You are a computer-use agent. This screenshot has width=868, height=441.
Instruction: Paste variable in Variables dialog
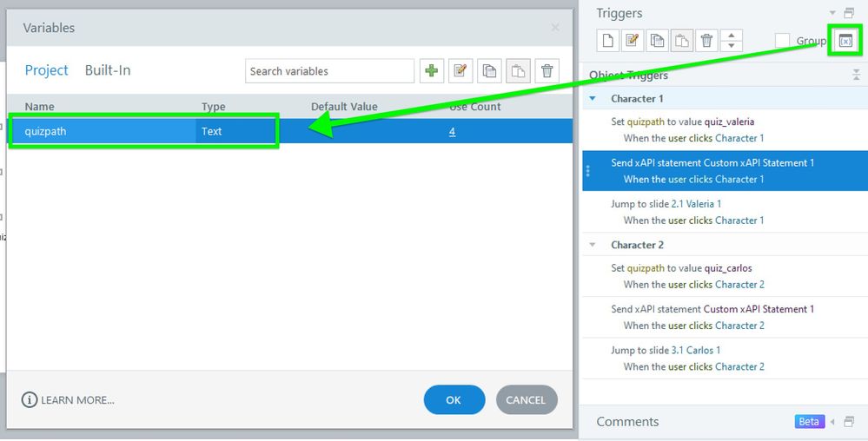(518, 71)
